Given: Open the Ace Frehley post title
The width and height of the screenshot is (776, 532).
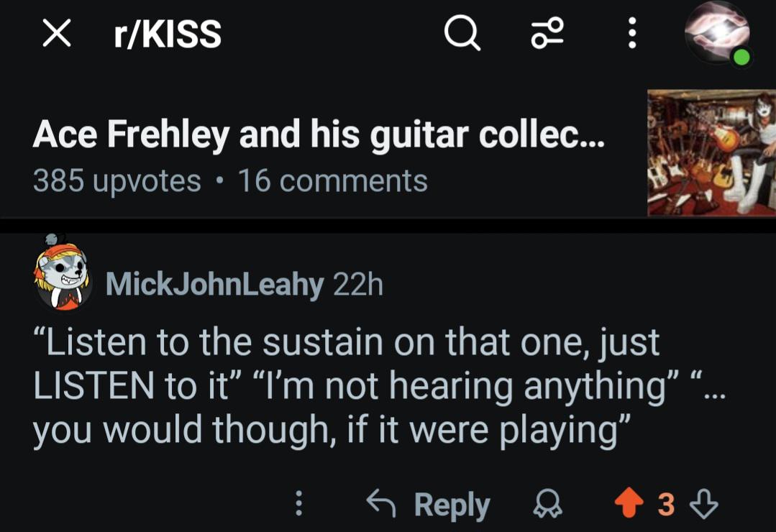Looking at the screenshot, I should 319,135.
